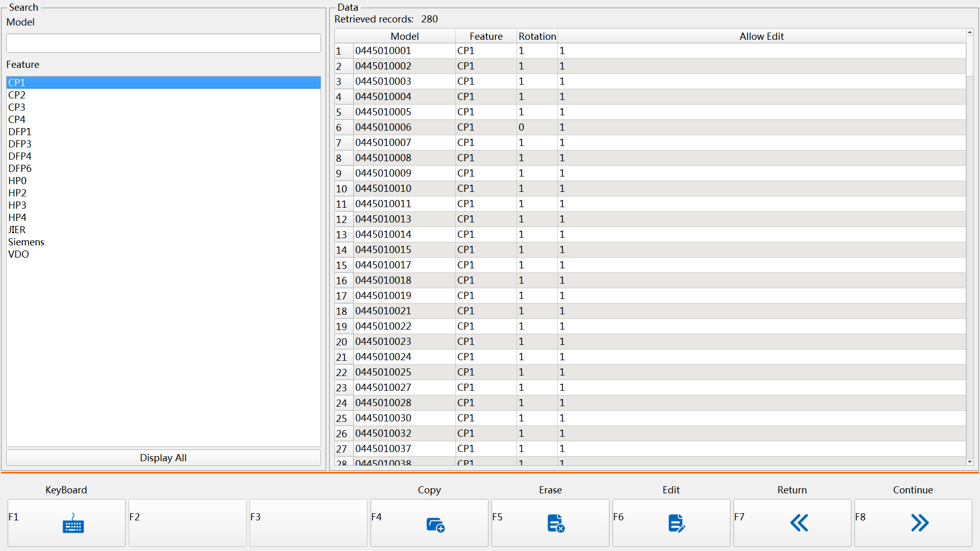Pick HP0 in the Feature list
Screen dimensions: 980x551
pos(17,181)
